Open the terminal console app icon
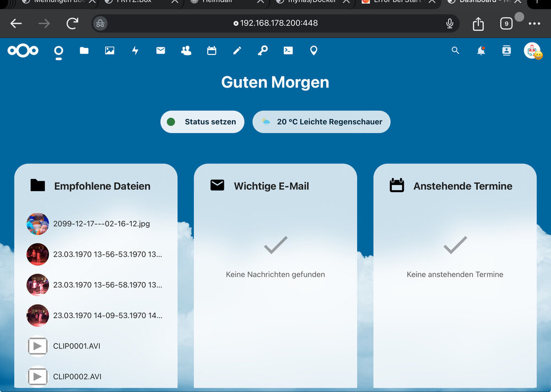The width and height of the screenshot is (551, 392). pyautogui.click(x=288, y=51)
